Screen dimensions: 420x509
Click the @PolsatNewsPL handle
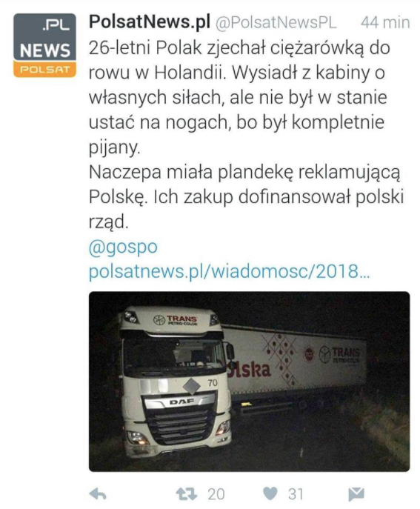276,23
